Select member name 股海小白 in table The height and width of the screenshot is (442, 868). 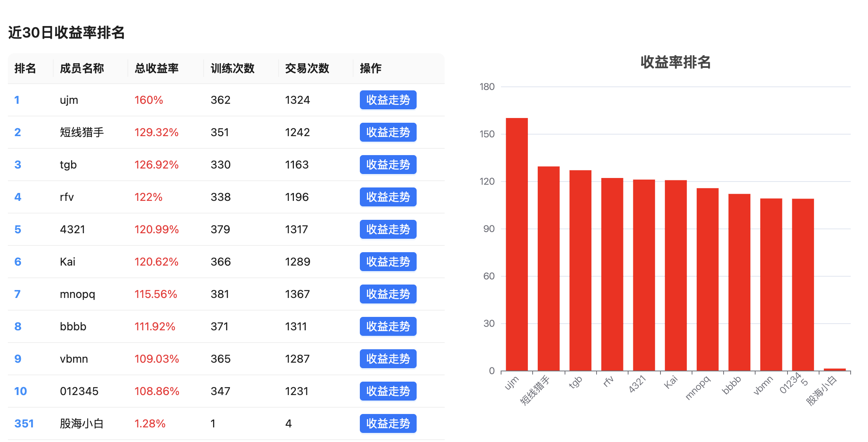pyautogui.click(x=82, y=423)
